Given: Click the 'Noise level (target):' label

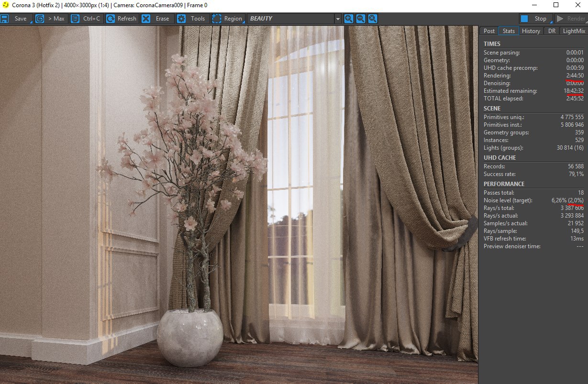Looking at the screenshot, I should (508, 200).
